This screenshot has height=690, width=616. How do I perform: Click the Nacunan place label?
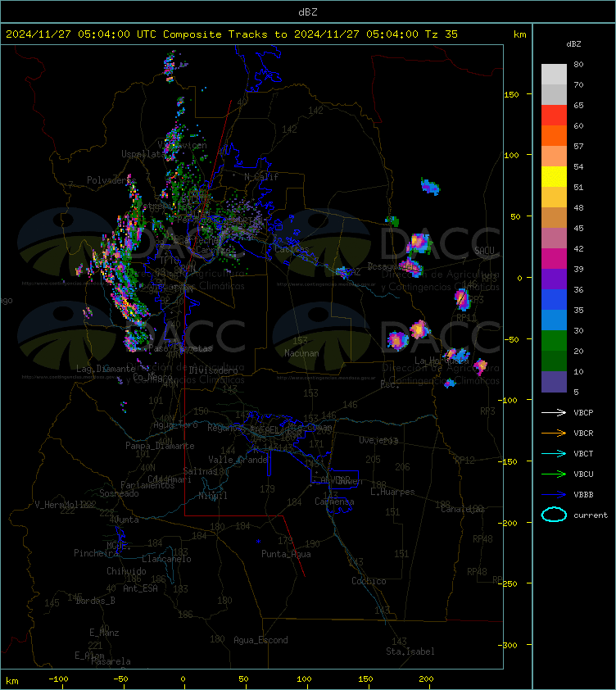pos(301,353)
